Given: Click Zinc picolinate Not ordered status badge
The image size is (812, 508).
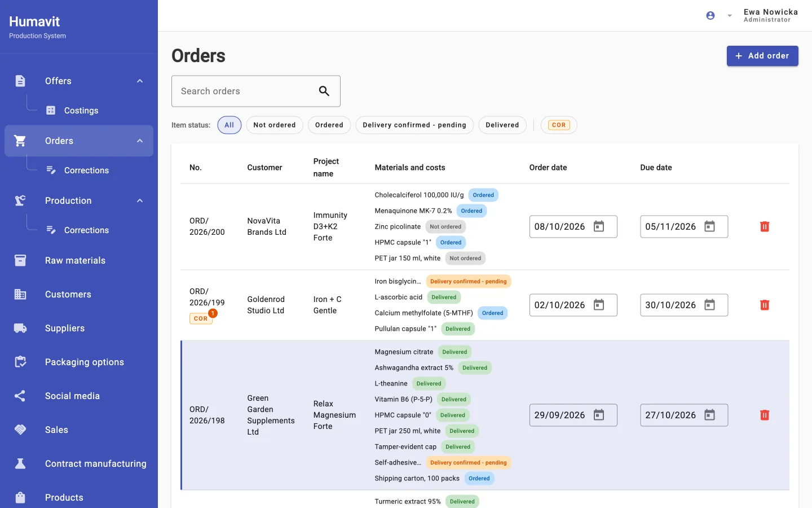Looking at the screenshot, I should click(x=445, y=227).
